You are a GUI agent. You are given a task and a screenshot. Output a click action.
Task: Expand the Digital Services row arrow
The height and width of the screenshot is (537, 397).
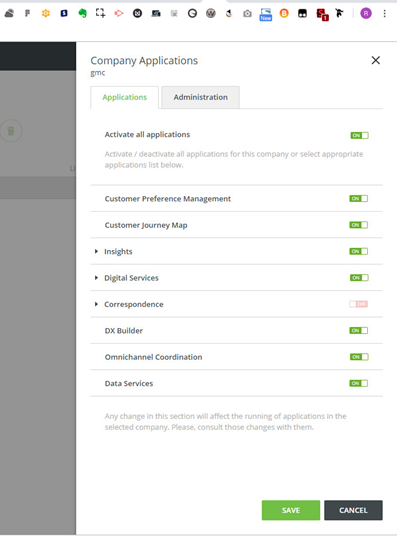[96, 278]
